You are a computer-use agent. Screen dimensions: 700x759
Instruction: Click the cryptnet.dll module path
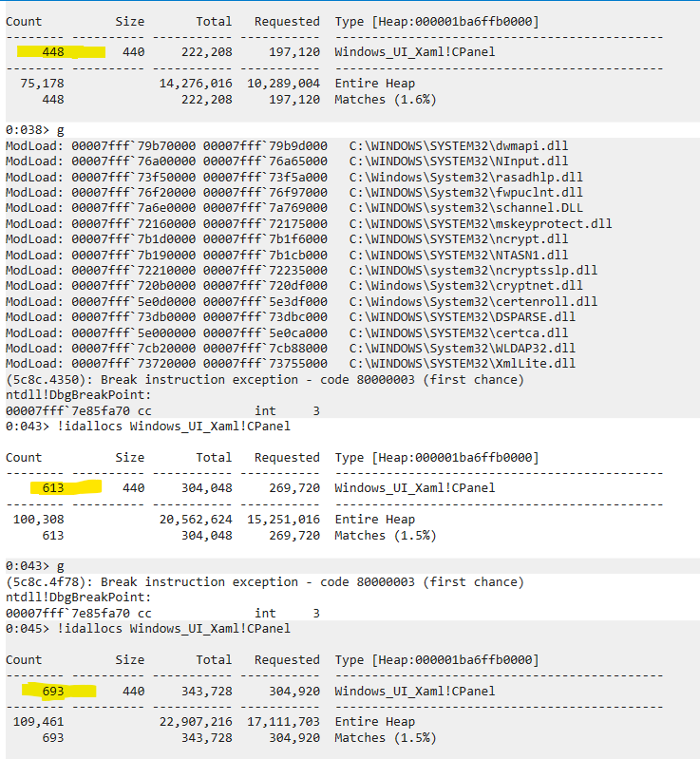click(465, 286)
